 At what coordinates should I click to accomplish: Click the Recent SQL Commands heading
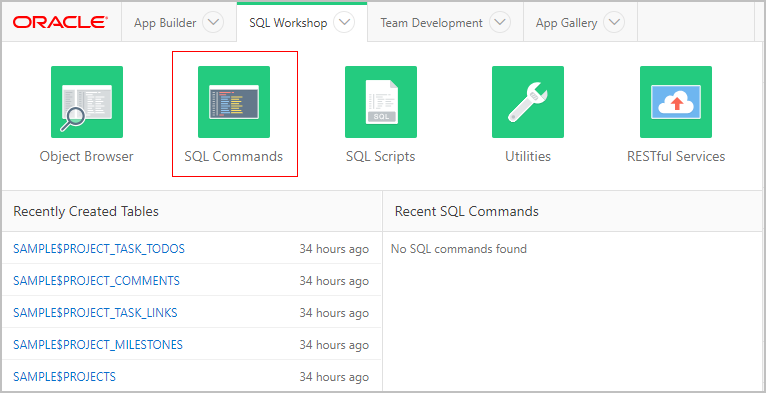tap(467, 211)
